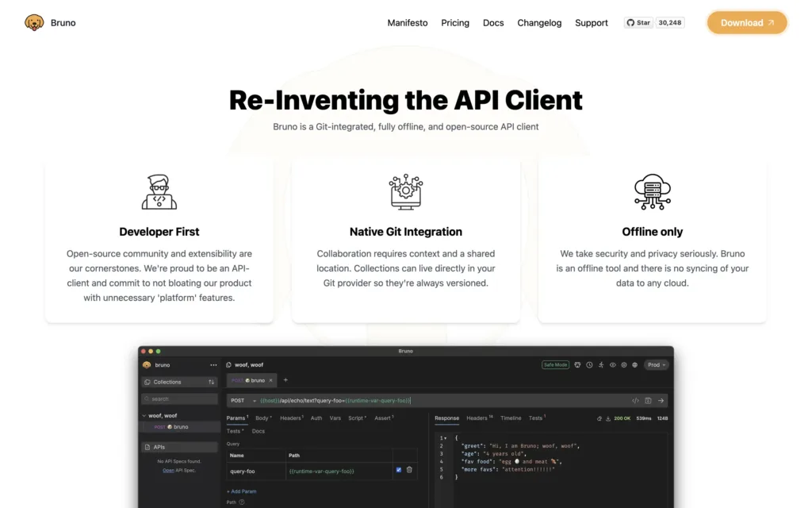The image size is (812, 508).
Task: Switch to the Script tab
Action: (x=357, y=418)
